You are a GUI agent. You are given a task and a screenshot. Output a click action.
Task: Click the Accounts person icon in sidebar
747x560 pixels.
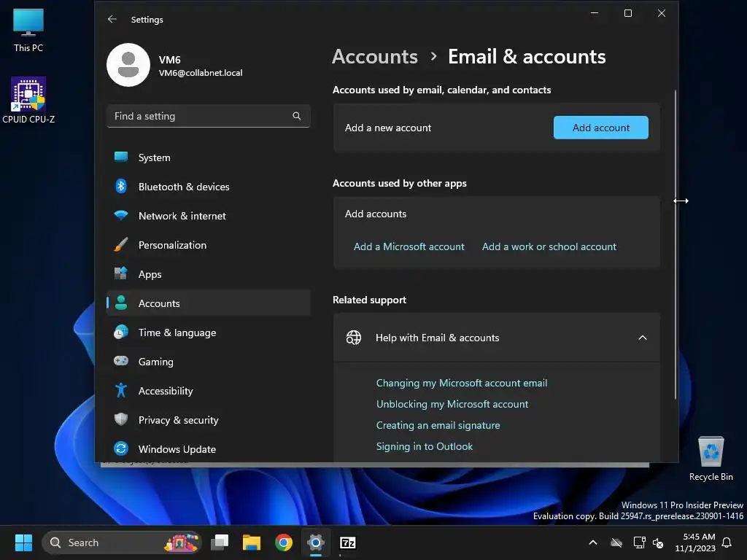point(121,303)
